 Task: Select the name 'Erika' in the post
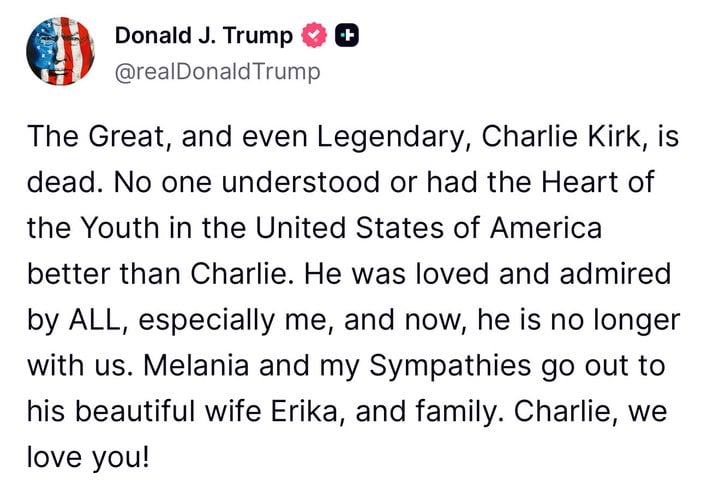coord(304,411)
